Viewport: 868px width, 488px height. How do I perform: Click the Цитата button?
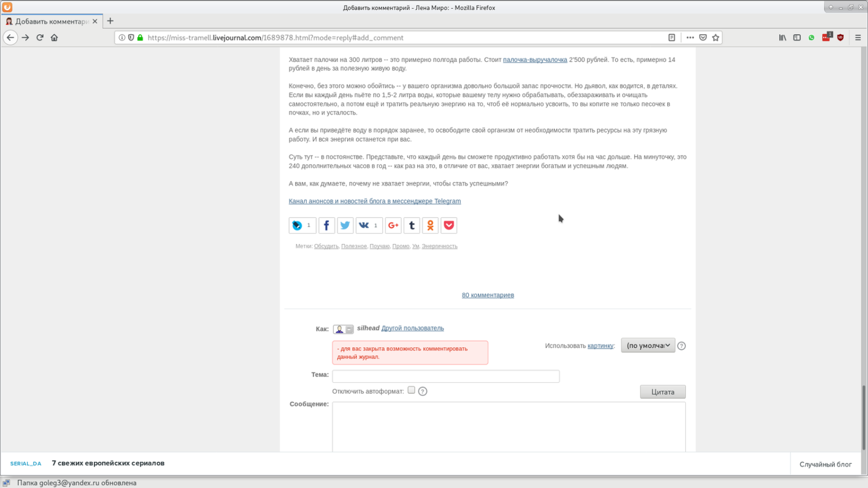pos(663,392)
